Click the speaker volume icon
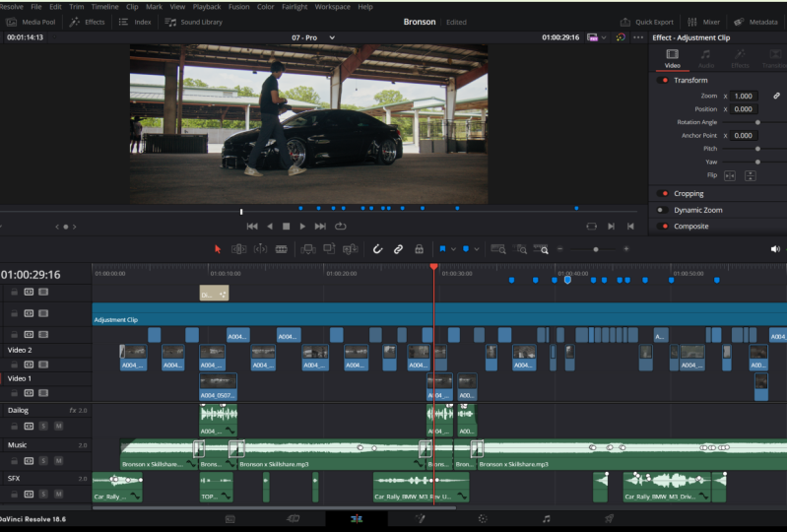This screenshot has width=787, height=532. [775, 249]
